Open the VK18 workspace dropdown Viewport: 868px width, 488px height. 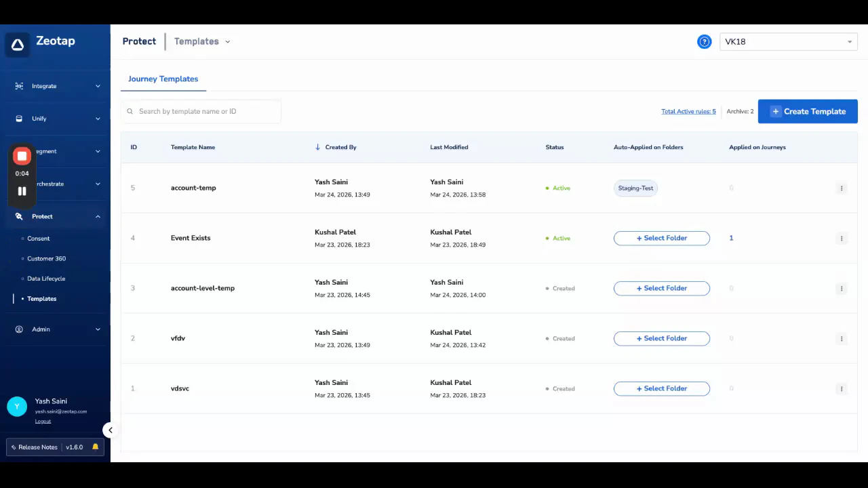click(788, 41)
